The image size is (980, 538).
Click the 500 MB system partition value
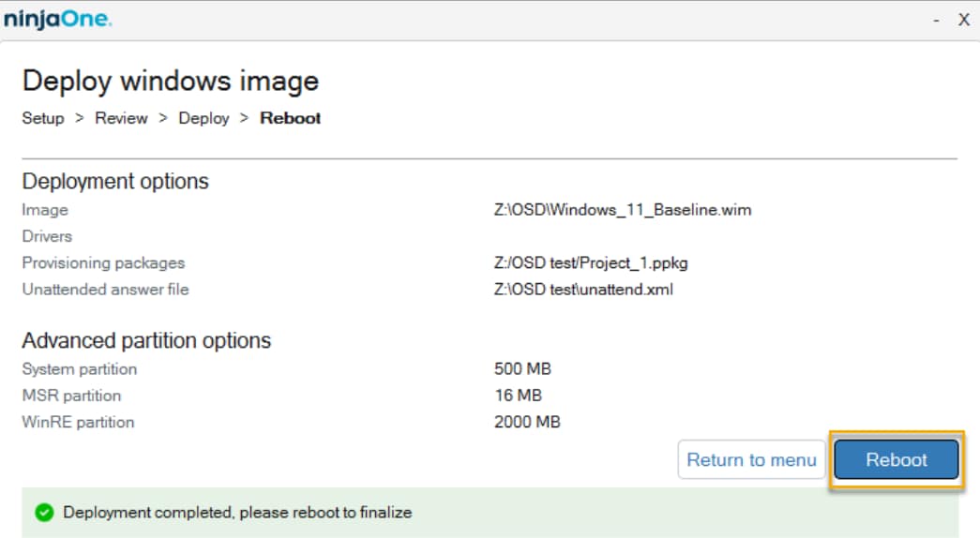pos(522,369)
